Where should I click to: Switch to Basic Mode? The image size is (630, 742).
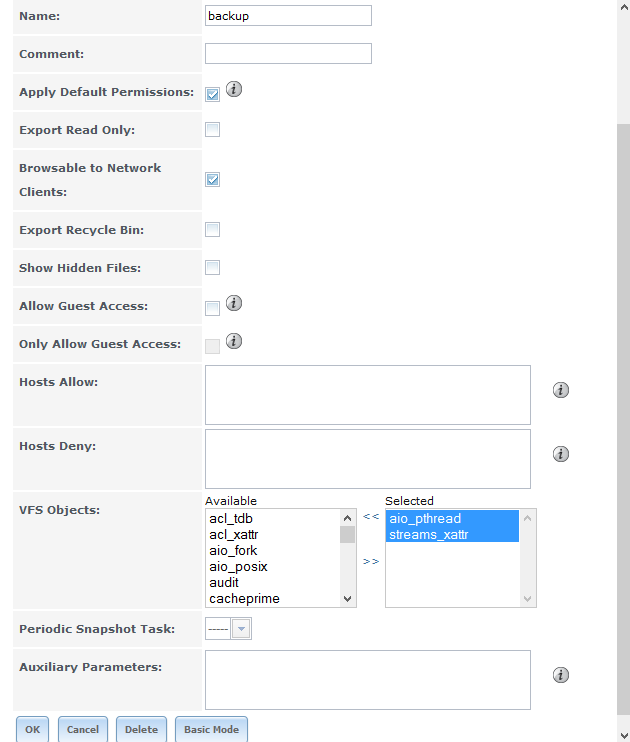[211, 729]
